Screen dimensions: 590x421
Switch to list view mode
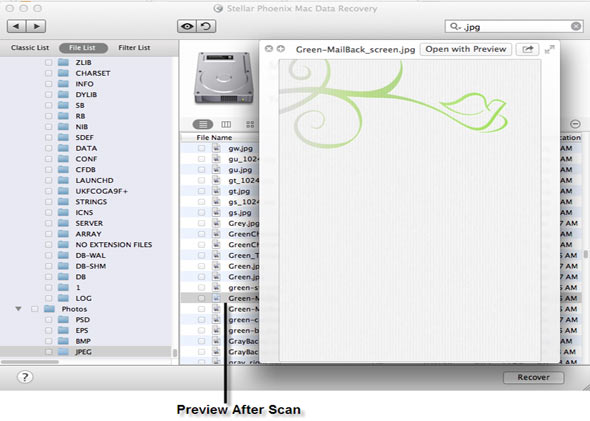(203, 124)
